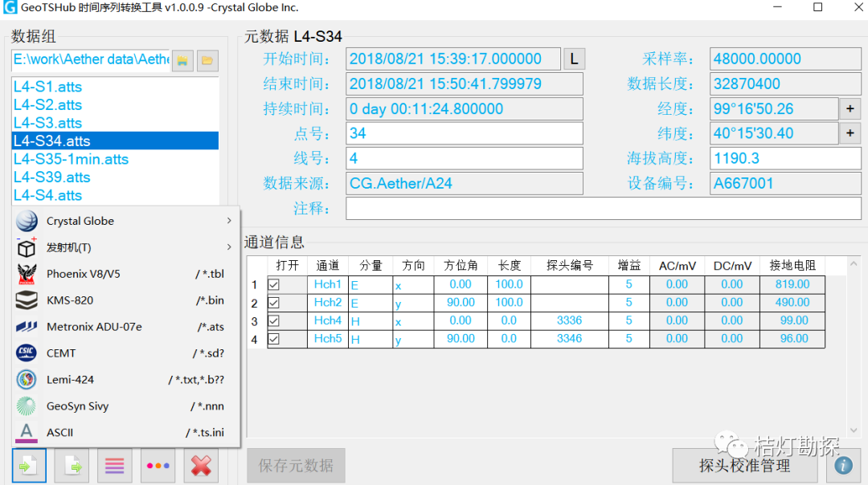Click the transmitter cube icon
Viewport: 868px width, 485px height.
pos(27,247)
